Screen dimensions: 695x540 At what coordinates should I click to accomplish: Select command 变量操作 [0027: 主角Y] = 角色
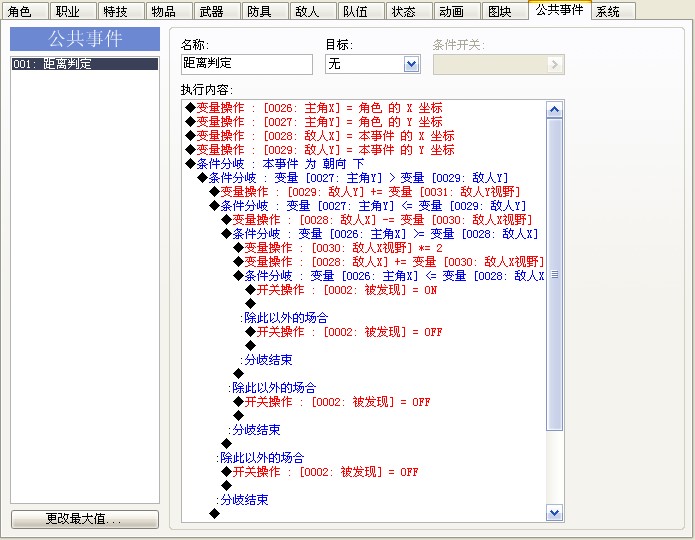click(x=315, y=122)
